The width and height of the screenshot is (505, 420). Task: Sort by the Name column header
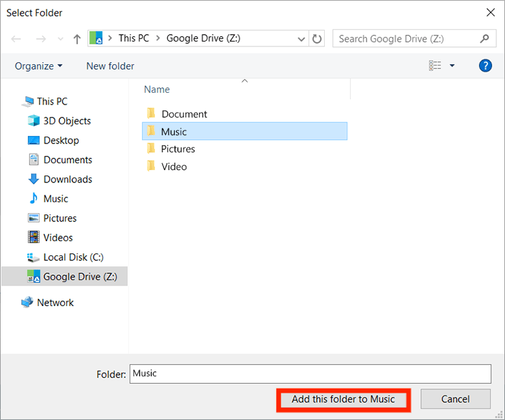click(x=156, y=89)
